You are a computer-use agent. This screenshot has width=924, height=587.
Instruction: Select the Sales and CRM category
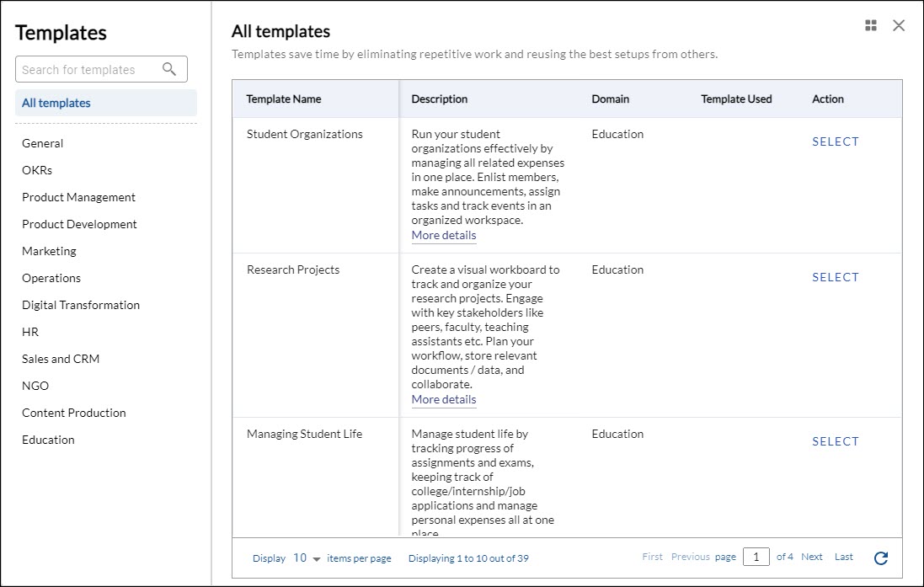(x=60, y=358)
